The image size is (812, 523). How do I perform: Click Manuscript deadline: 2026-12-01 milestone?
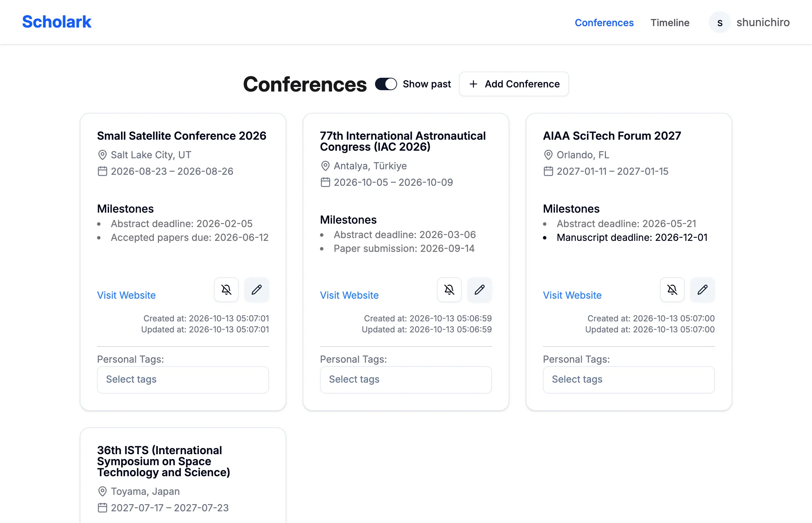632,237
